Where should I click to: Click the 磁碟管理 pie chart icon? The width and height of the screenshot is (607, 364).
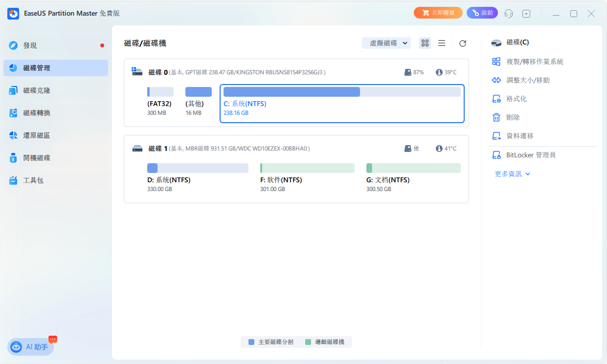pos(14,68)
